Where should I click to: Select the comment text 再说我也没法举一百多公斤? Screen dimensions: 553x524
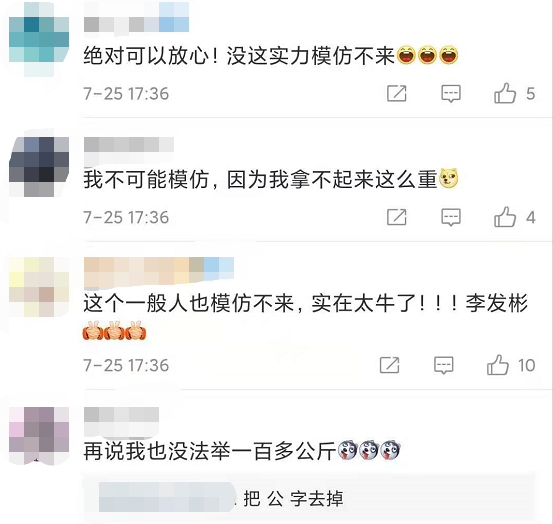click(209, 451)
